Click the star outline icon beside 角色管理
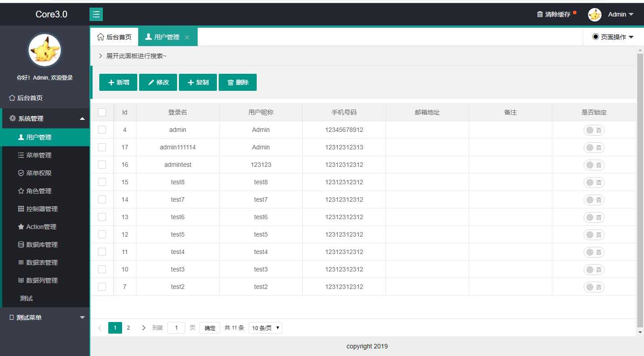This screenshot has width=644, height=356. 21,191
